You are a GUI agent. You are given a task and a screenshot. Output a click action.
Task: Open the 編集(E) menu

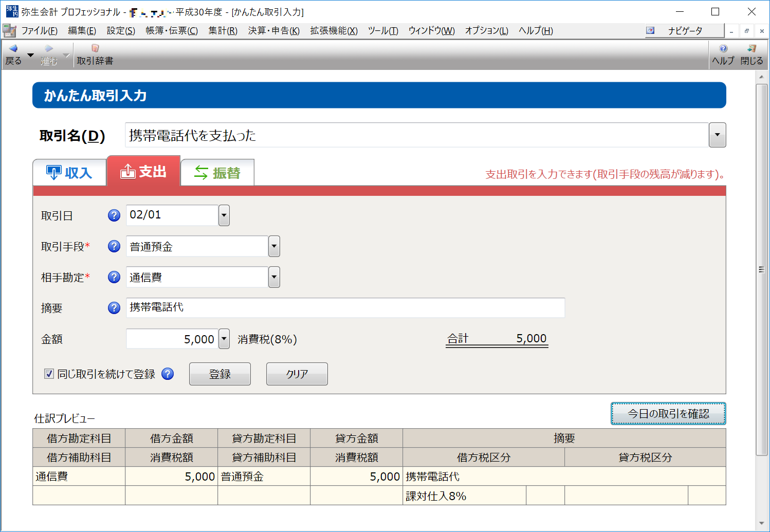coord(82,30)
